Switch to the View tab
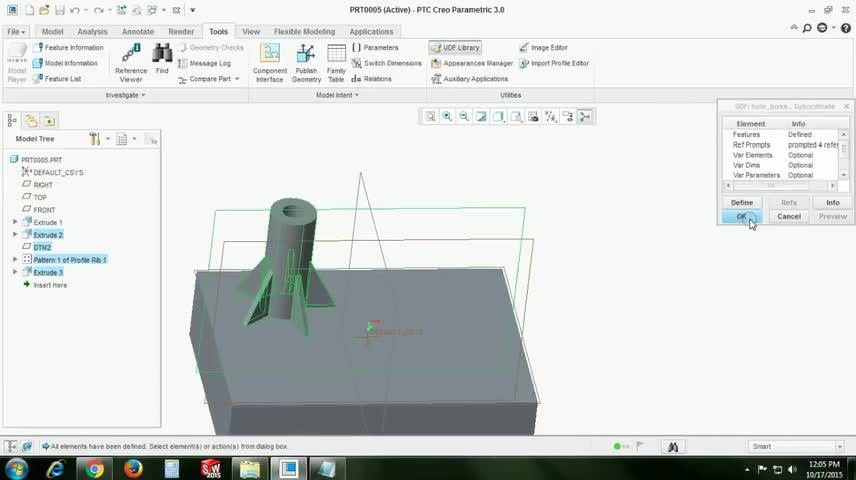This screenshot has width=856, height=480. tap(251, 32)
